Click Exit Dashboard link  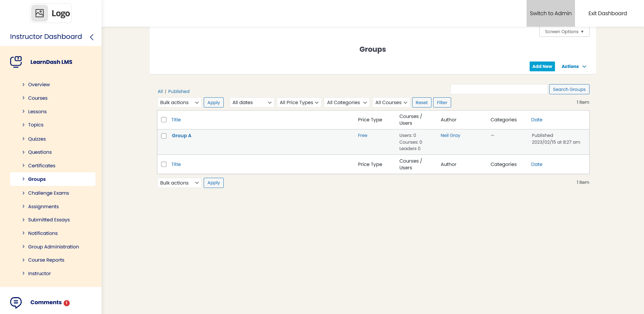608,13
